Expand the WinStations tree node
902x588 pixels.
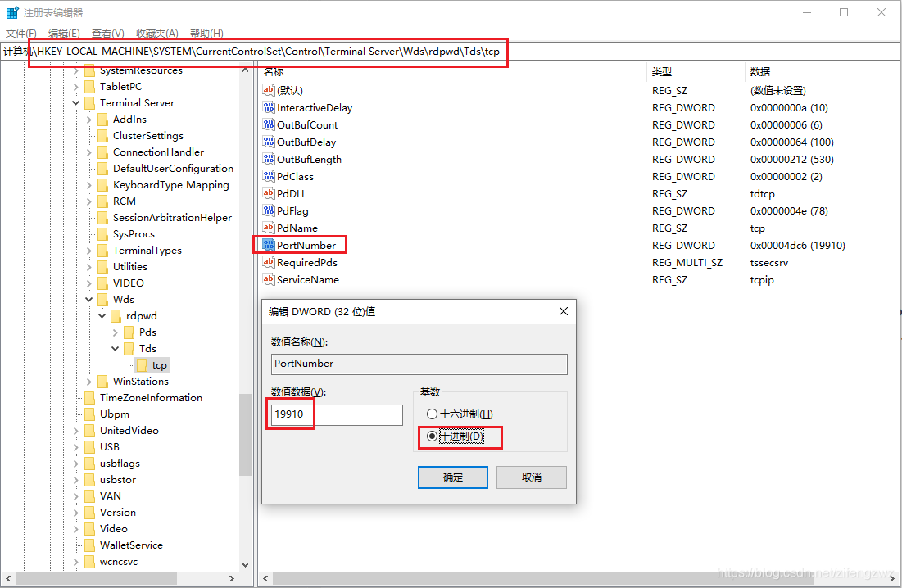point(89,382)
